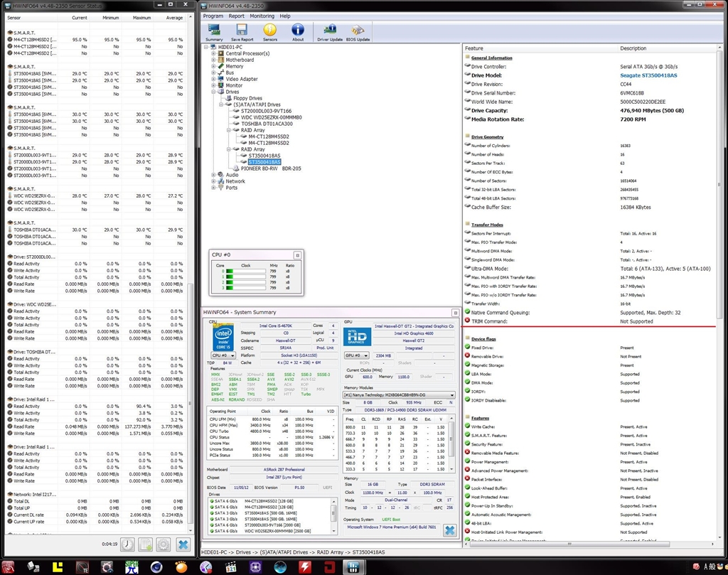The width and height of the screenshot is (728, 575).
Task: Open the Monitoring menu
Action: point(262,16)
